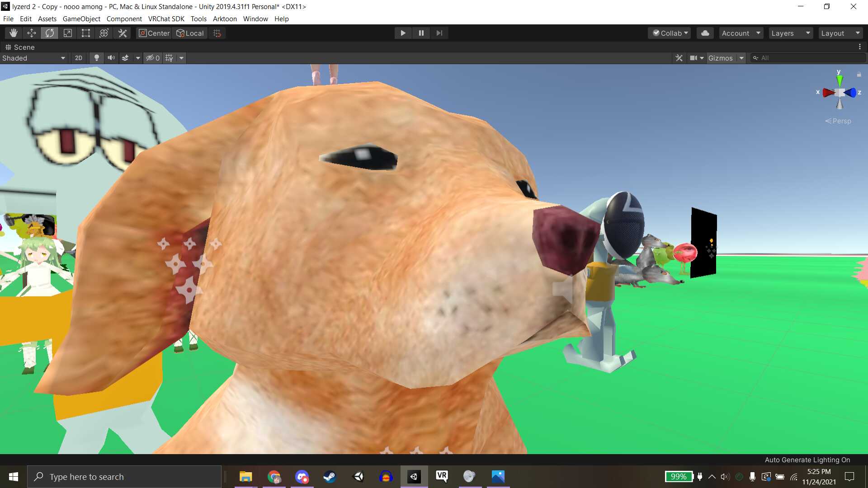Screen dimensions: 868x488
Task: Select the Rect Transform tool
Action: point(86,33)
